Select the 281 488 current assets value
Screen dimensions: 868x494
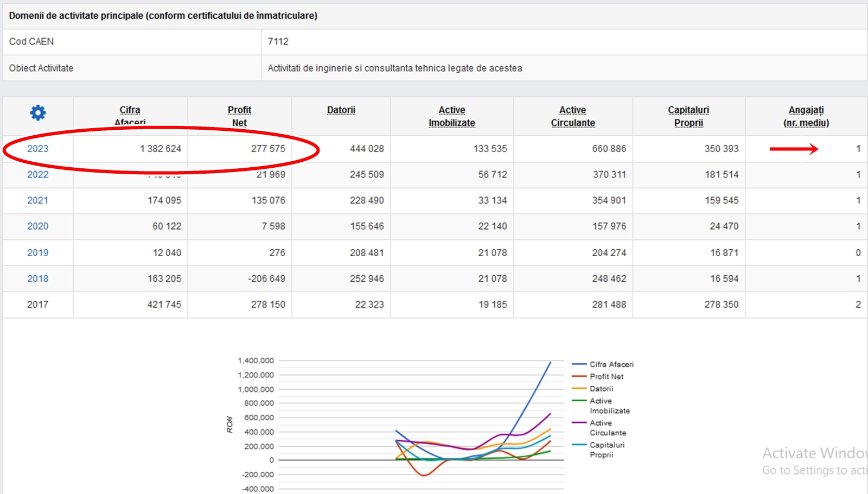tap(609, 305)
